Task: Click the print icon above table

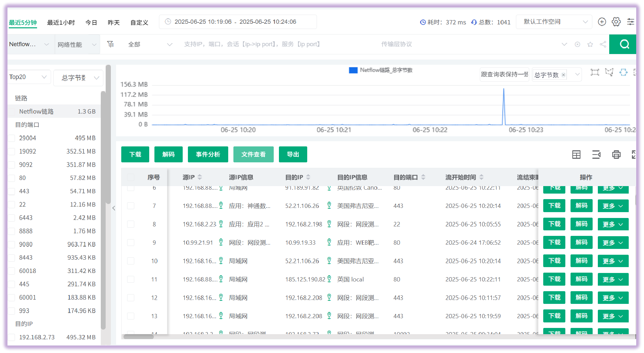Action: (x=616, y=155)
